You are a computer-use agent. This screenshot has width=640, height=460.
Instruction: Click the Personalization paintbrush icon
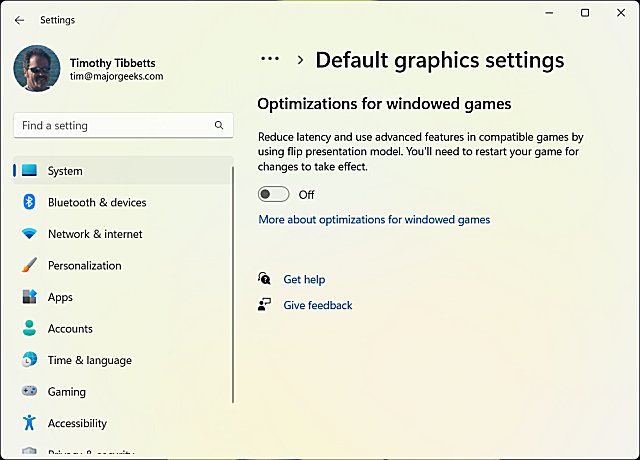29,266
